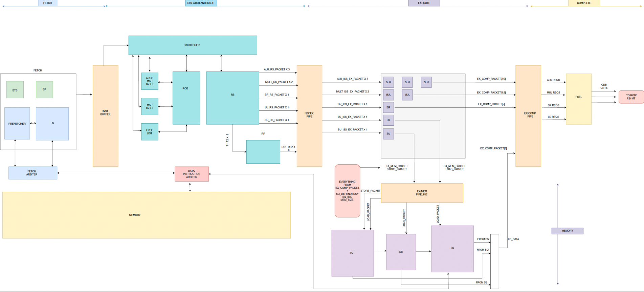Select the large yellow MEMORY block

click(146, 215)
